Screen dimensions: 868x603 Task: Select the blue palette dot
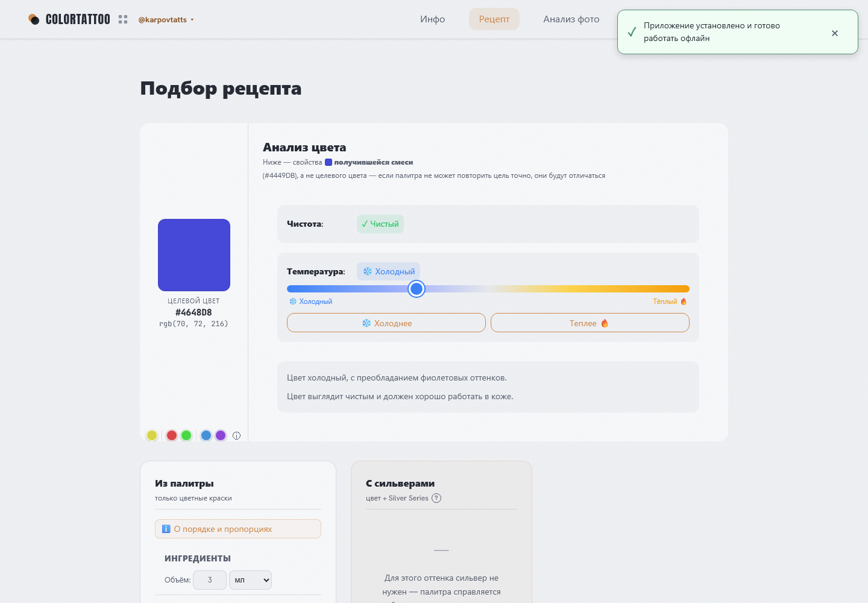206,435
